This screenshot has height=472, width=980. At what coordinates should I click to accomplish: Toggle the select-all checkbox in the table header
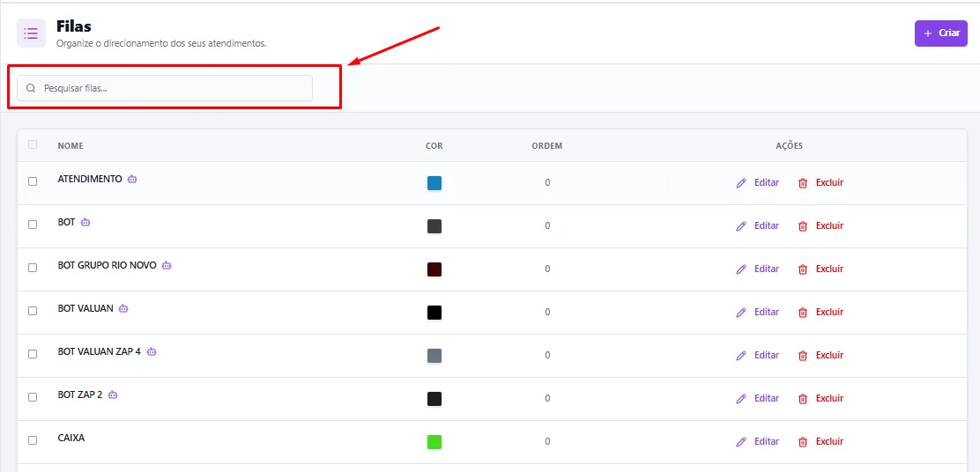[x=33, y=144]
